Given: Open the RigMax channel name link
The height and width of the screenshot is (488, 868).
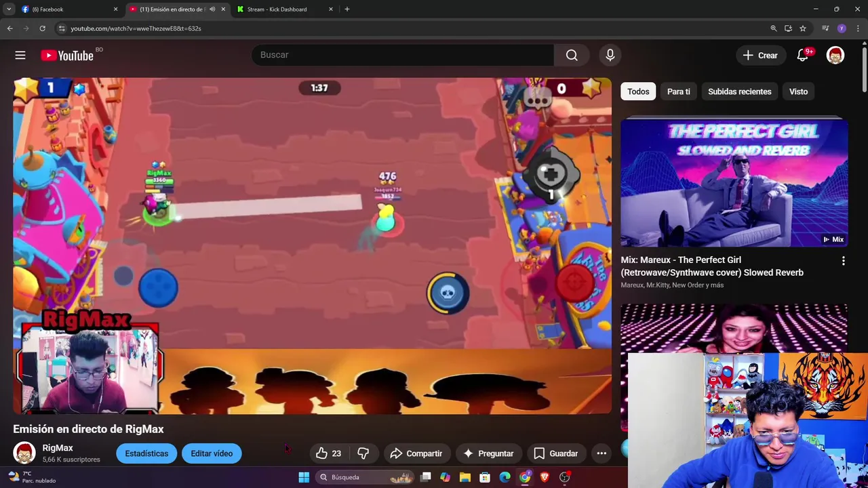Looking at the screenshot, I should (58, 448).
